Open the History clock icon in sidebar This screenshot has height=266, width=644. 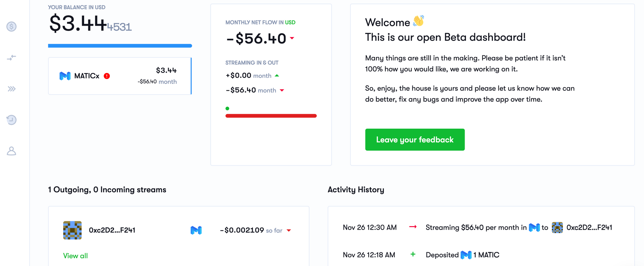[12, 120]
